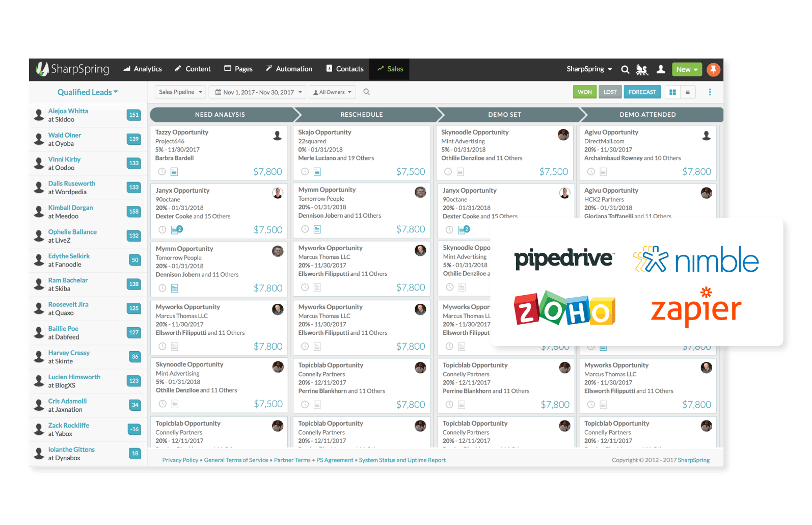Open lead Kimball Dorgan
Screen dimensions: 812x525
point(71,208)
